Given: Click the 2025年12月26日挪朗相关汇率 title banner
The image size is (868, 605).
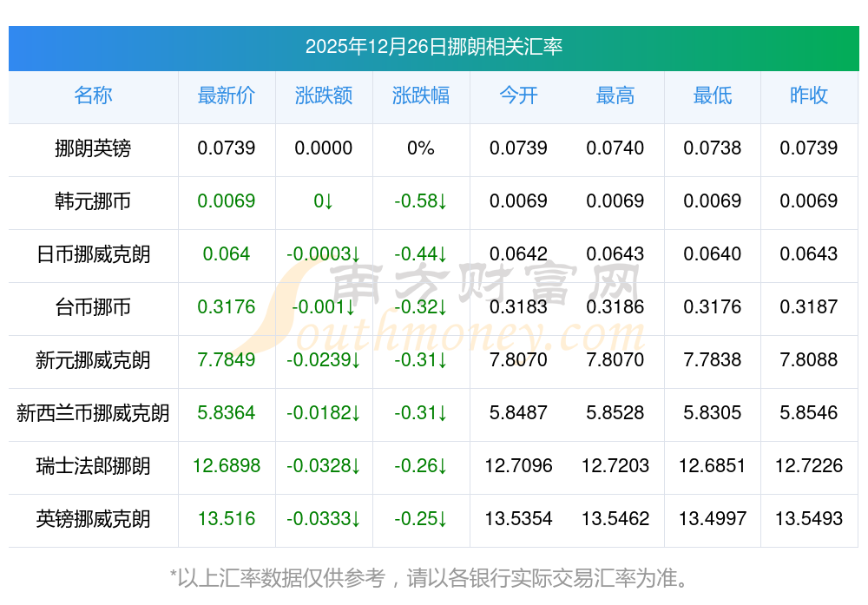Looking at the screenshot, I should click(433, 47).
